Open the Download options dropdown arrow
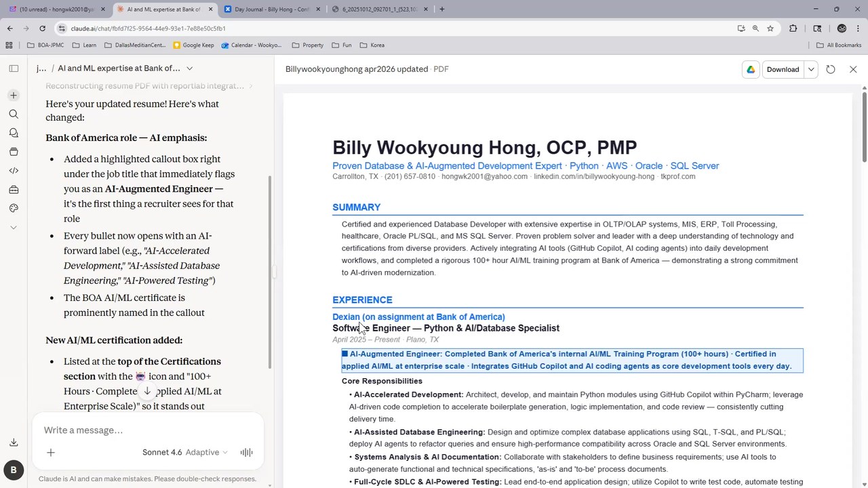 811,69
